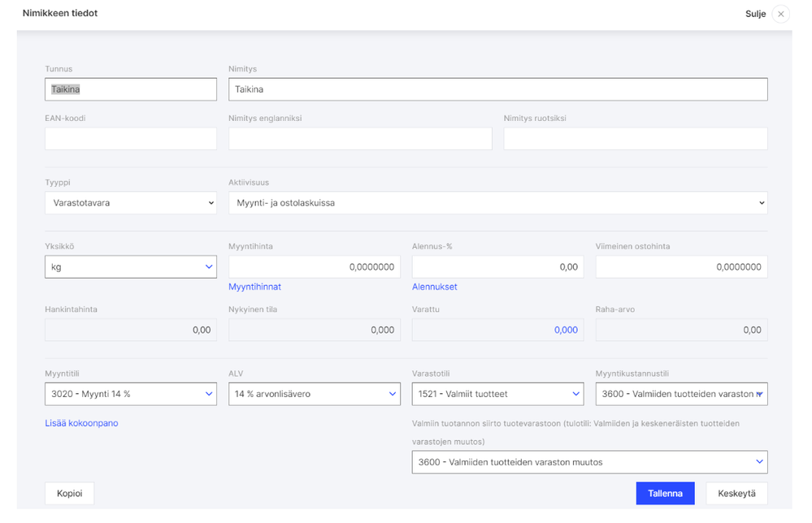The height and width of the screenshot is (523, 812).
Task: Click the Viimeinen ostohinta field
Action: (681, 266)
